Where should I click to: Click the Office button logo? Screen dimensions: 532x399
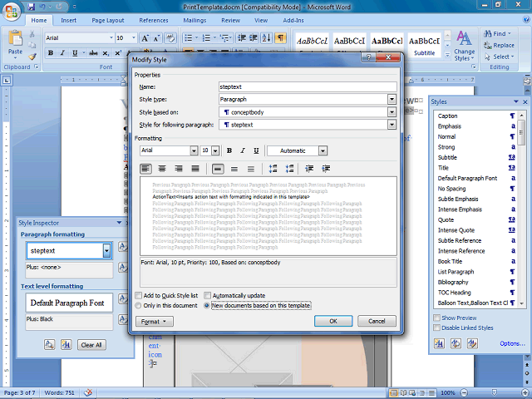11,12
